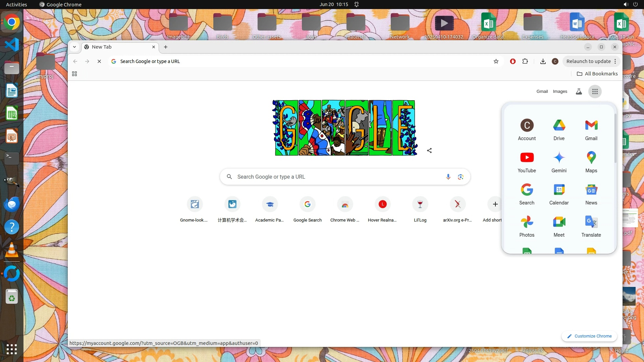
Task: Toggle the Google apps grid launcher
Action: click(595, 92)
